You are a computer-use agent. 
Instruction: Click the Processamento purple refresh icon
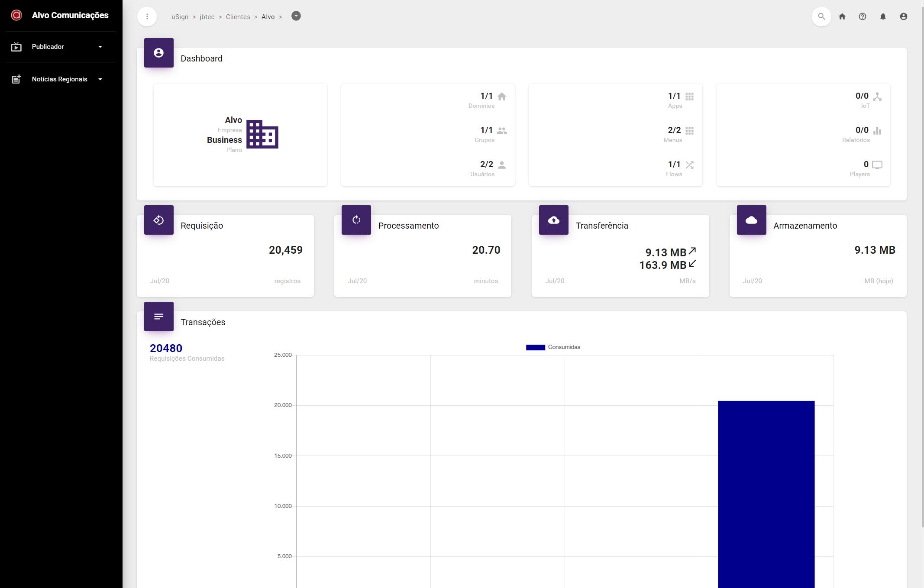[356, 220]
